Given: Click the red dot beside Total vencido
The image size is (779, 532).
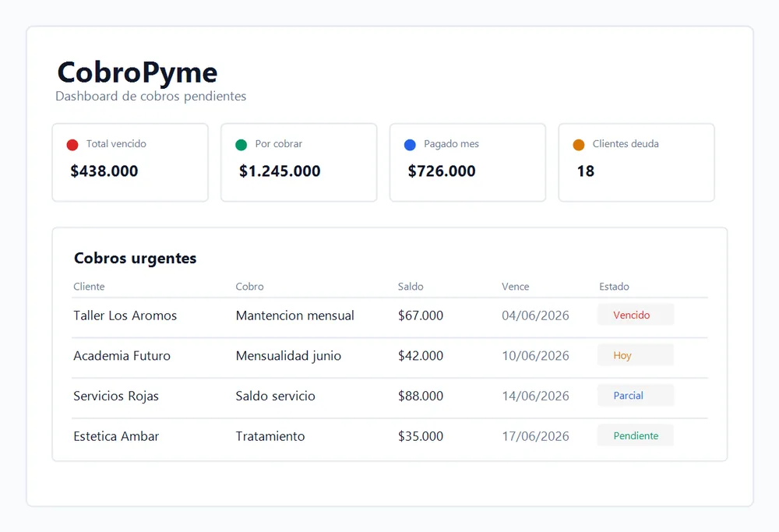Looking at the screenshot, I should [72, 145].
